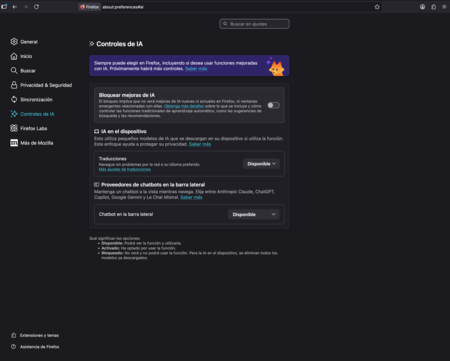
Task: Open Más ajustes de traducciones link
Action: coord(125,169)
